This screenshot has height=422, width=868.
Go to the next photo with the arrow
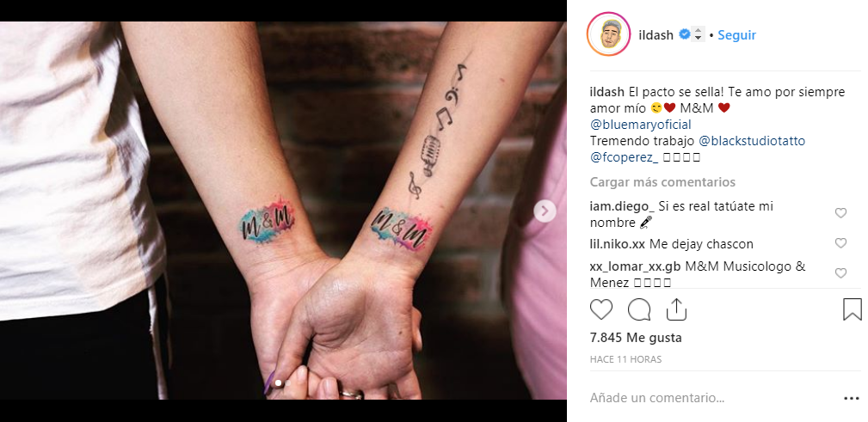(x=545, y=211)
